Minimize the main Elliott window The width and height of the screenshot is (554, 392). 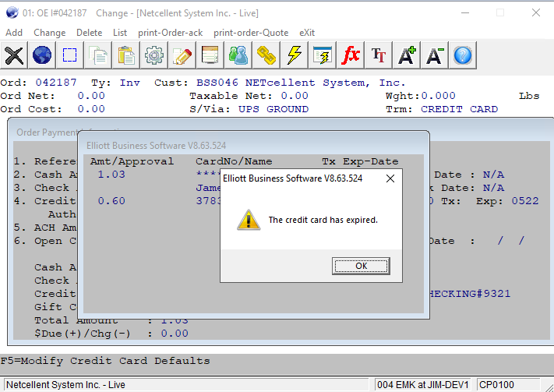[x=465, y=12]
